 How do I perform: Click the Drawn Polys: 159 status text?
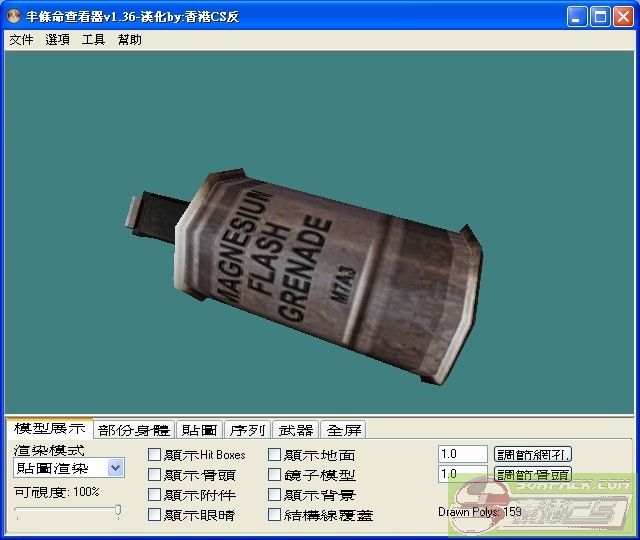pyautogui.click(x=480, y=511)
